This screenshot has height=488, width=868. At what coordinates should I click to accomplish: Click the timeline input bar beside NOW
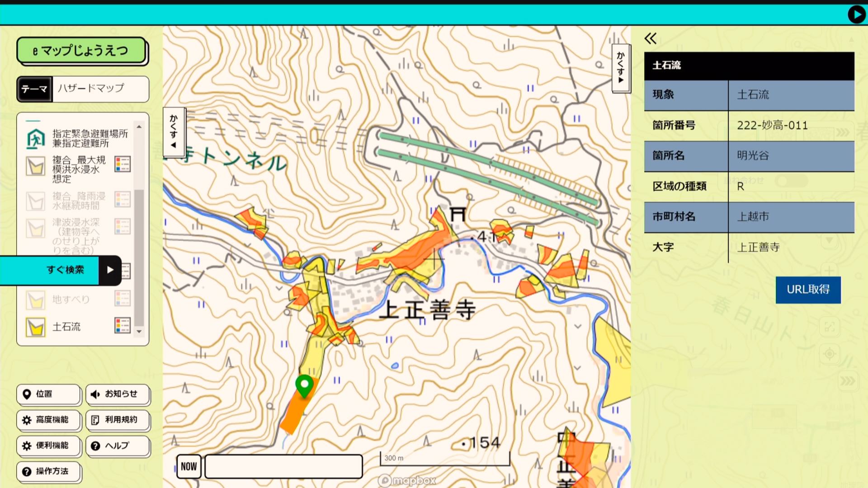tap(283, 466)
